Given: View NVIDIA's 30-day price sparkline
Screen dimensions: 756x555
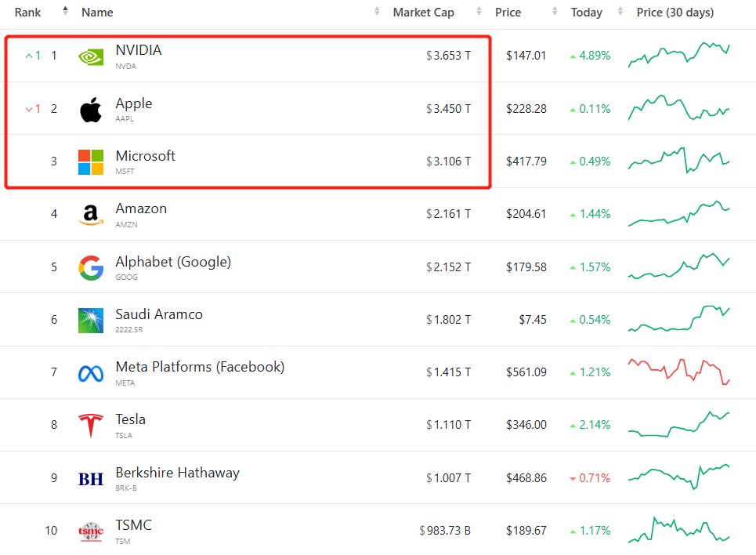Looking at the screenshot, I should [x=678, y=56].
